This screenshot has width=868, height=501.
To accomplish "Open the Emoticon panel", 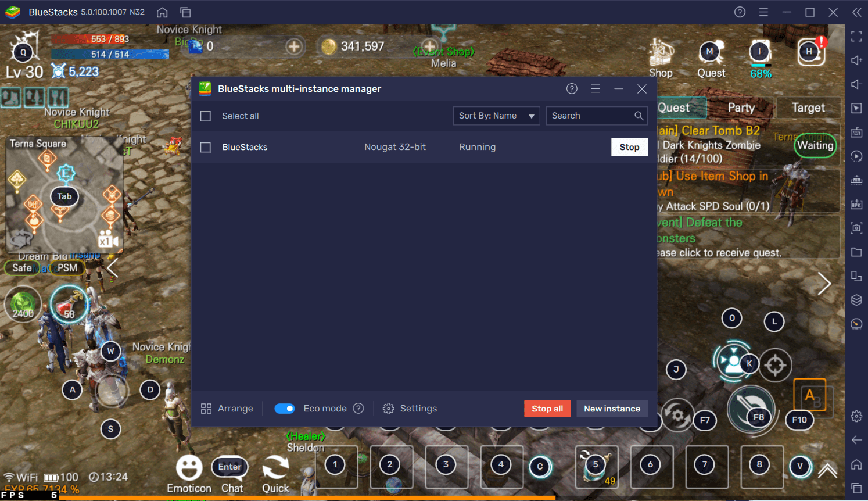I will (189, 474).
